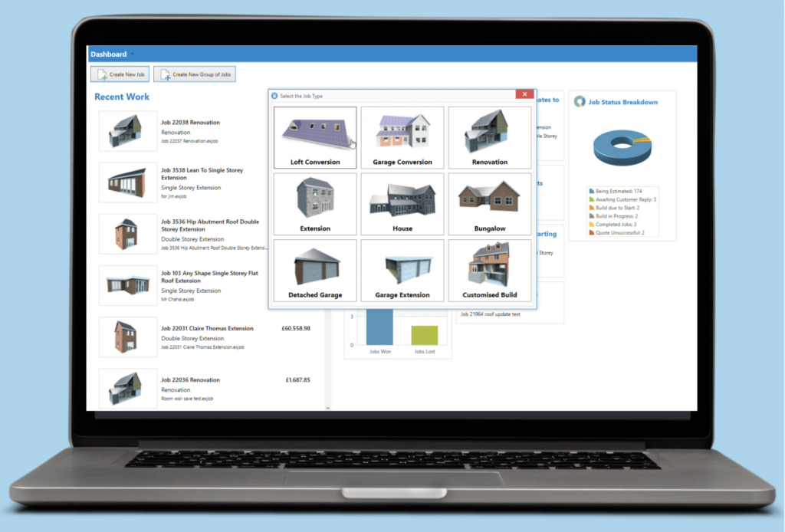The width and height of the screenshot is (785, 532).
Task: Select the Garage Conversion job type
Action: [402, 136]
